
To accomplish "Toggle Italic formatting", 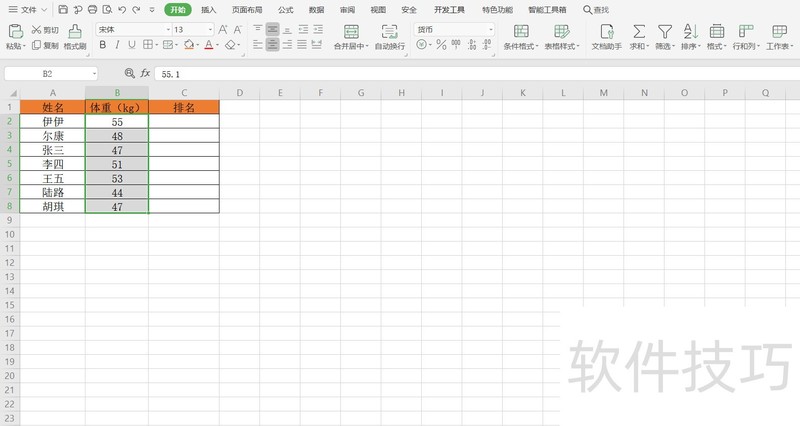I will pos(117,45).
